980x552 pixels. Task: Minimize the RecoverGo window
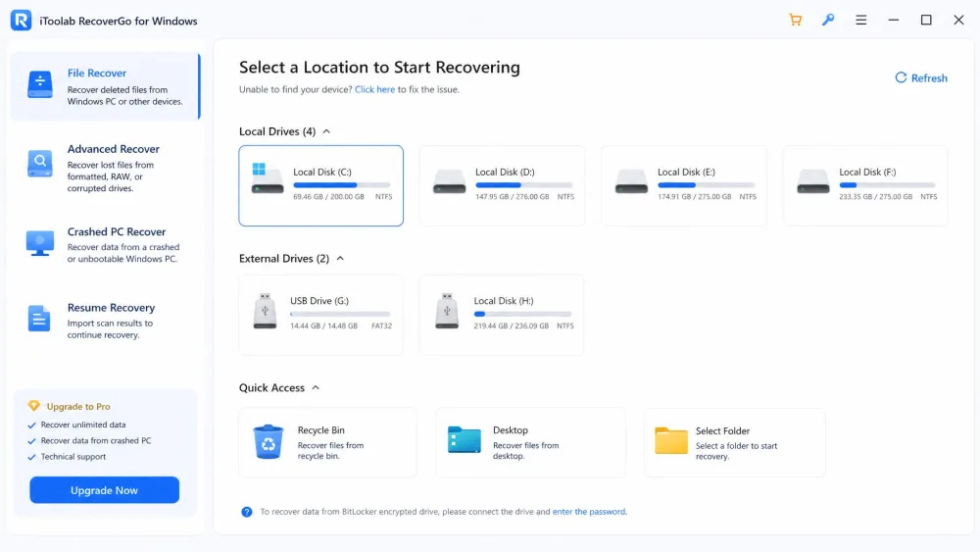coord(893,20)
